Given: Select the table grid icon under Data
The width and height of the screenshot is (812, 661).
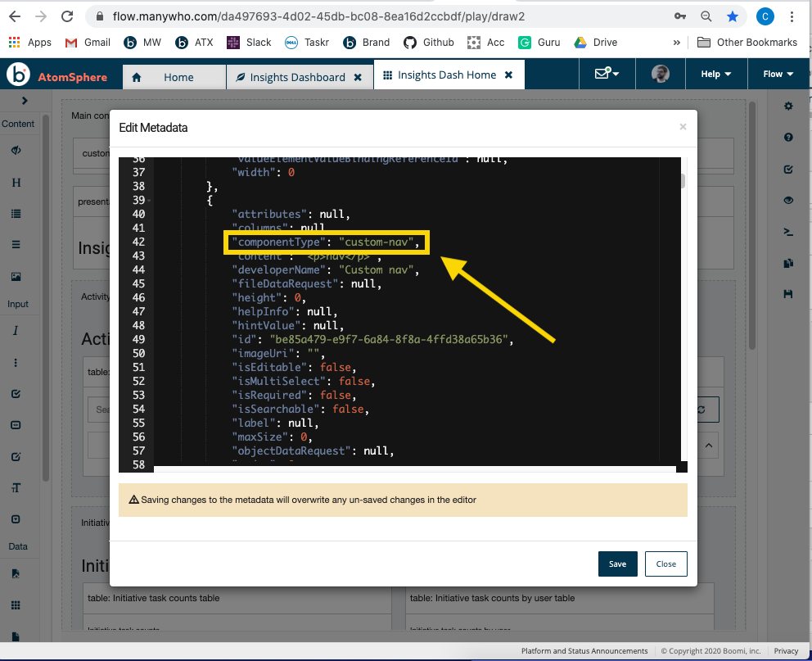Looking at the screenshot, I should 16,604.
